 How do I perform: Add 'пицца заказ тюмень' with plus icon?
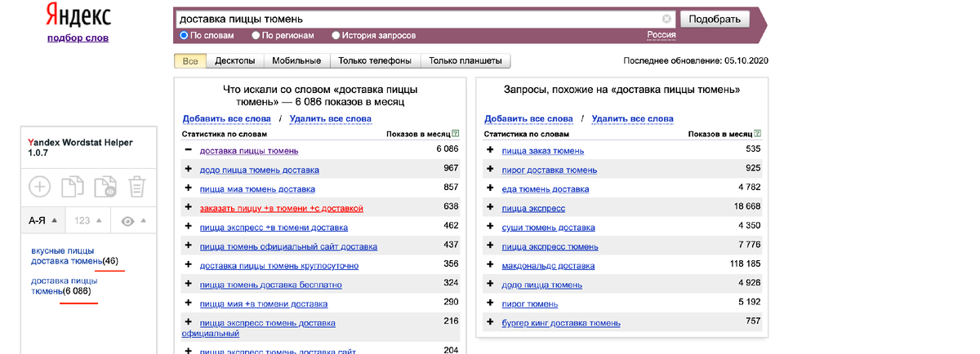[491, 150]
